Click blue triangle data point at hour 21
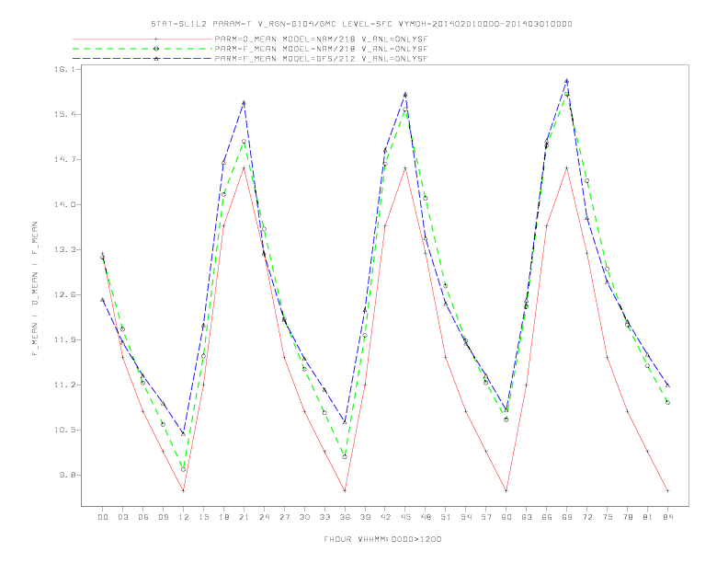The image size is (728, 563). point(244,103)
